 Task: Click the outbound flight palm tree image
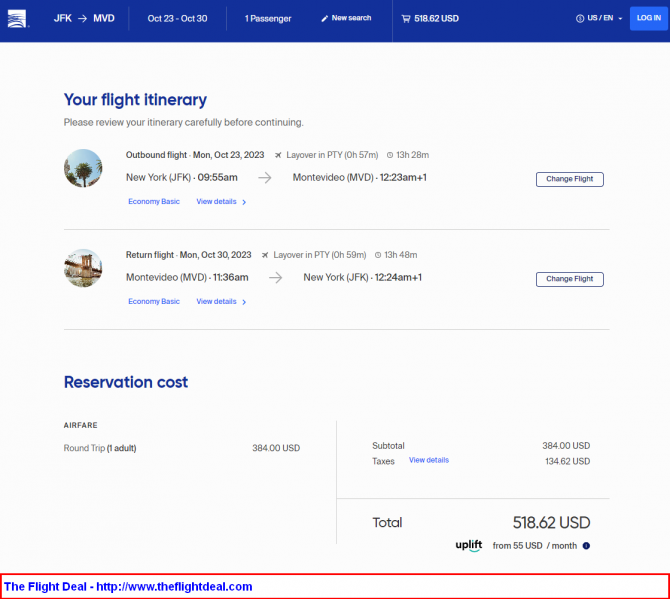click(83, 168)
